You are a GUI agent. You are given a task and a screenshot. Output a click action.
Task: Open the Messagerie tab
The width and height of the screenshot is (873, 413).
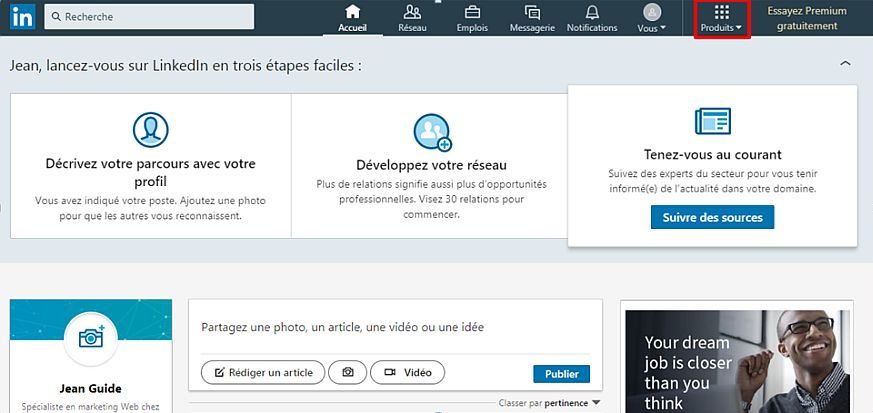532,18
